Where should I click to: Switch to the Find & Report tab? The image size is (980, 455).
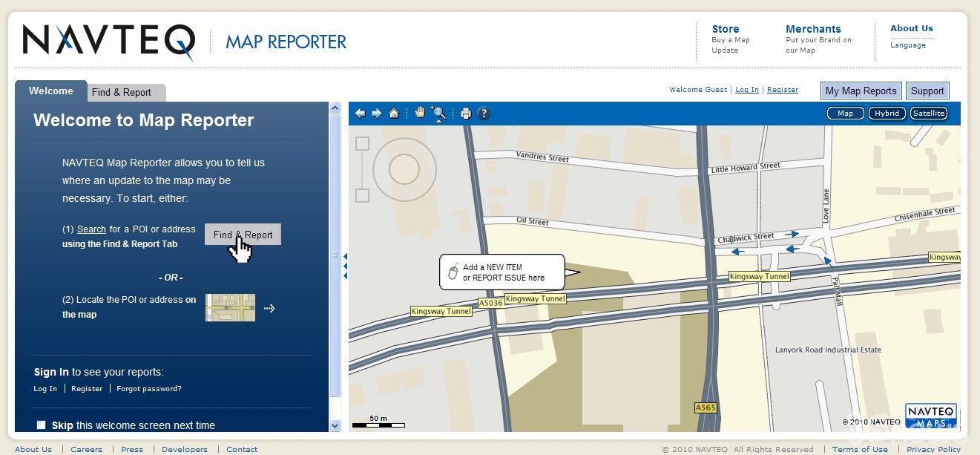click(121, 93)
